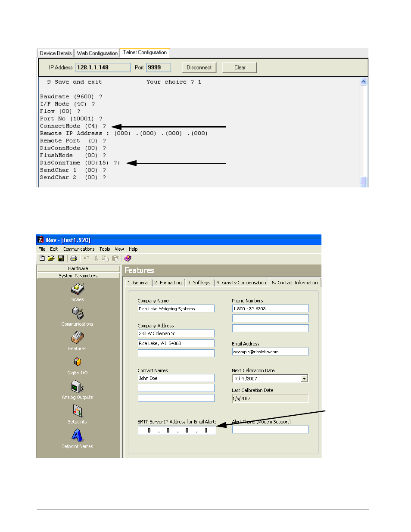
Task: Expand the Next Calibration Date dropdown
Action: (305, 379)
